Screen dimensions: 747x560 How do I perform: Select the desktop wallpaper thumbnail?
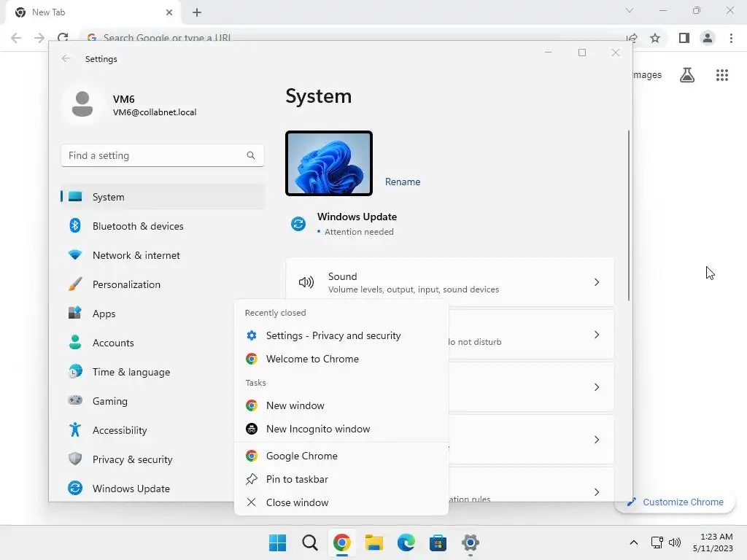tap(329, 163)
